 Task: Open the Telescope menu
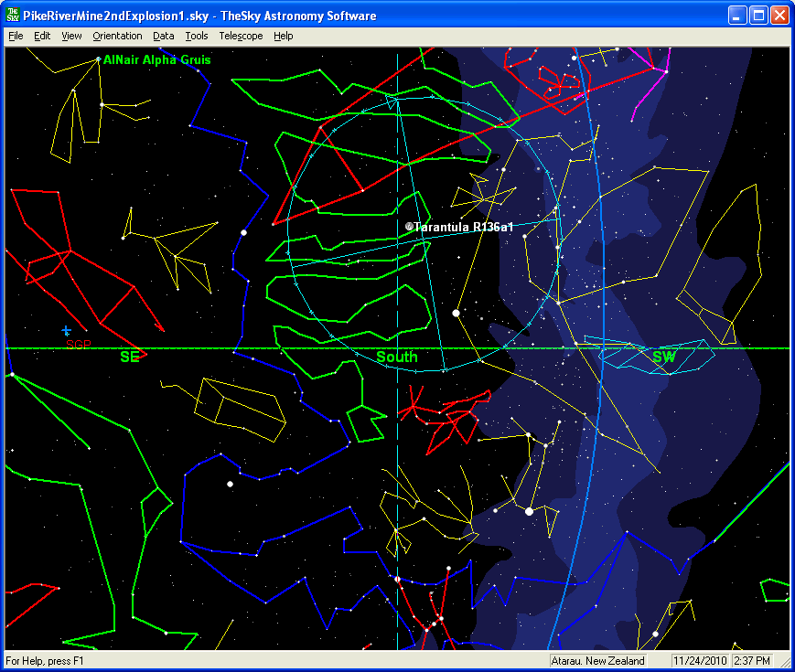tap(241, 36)
